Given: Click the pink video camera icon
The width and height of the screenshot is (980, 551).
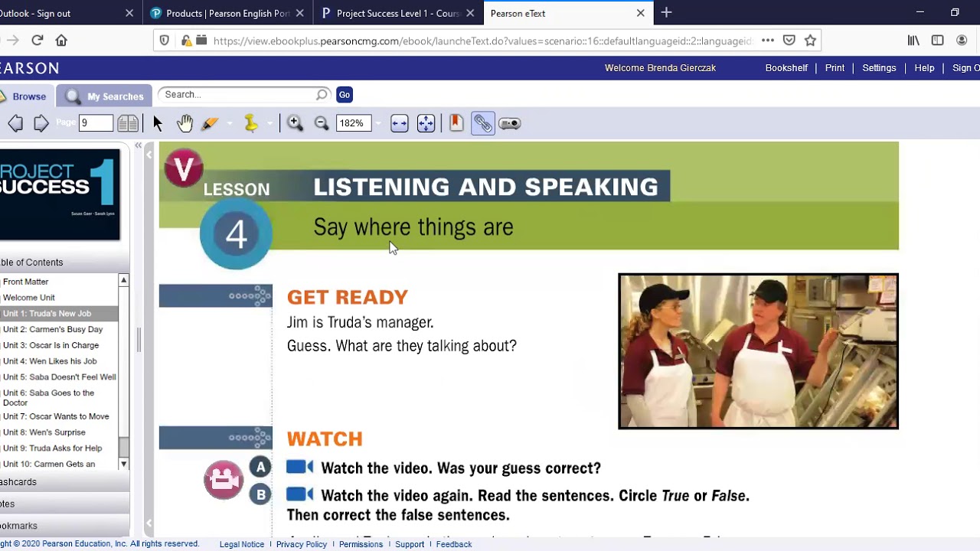Looking at the screenshot, I should coord(224,480).
